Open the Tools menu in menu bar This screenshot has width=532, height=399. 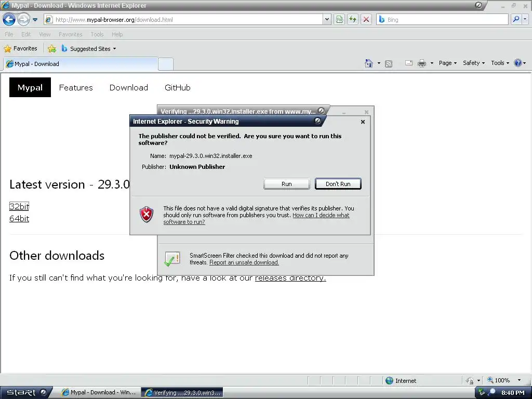97,34
